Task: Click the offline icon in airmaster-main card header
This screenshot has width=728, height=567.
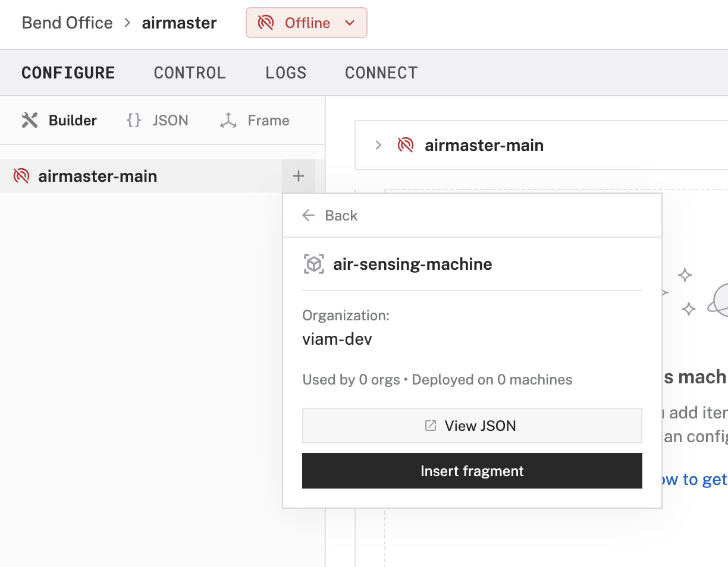Action: (x=406, y=145)
